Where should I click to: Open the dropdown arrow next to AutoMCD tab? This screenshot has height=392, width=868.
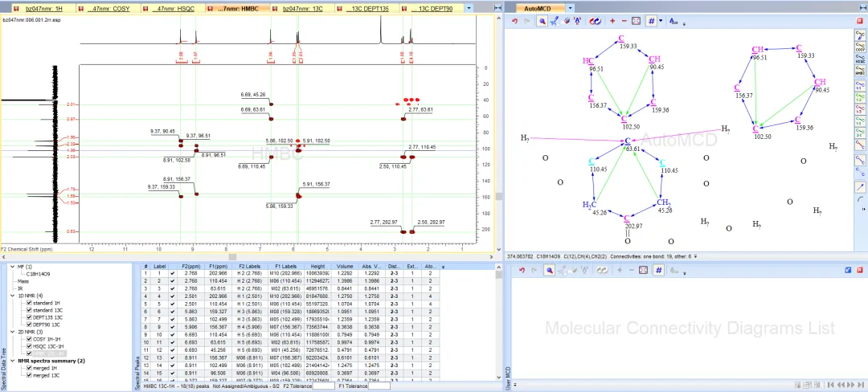[570, 8]
